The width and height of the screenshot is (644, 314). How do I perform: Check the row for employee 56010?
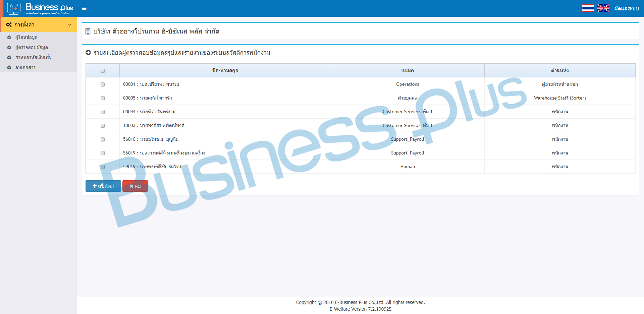(x=103, y=139)
